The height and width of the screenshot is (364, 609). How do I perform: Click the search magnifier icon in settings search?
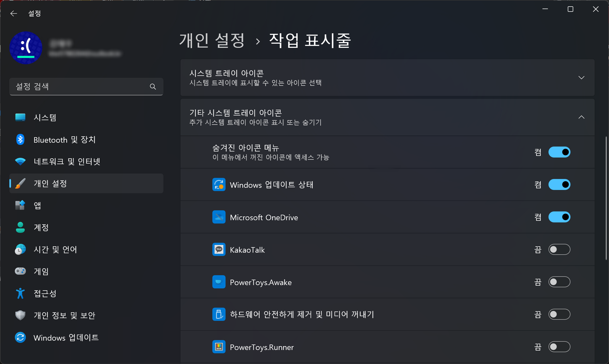point(153,87)
